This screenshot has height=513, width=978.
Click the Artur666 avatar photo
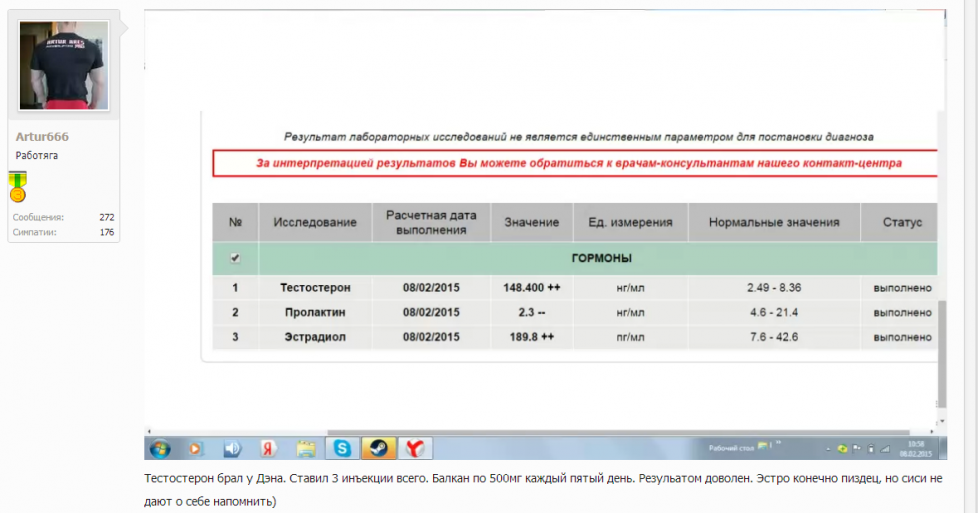click(63, 65)
